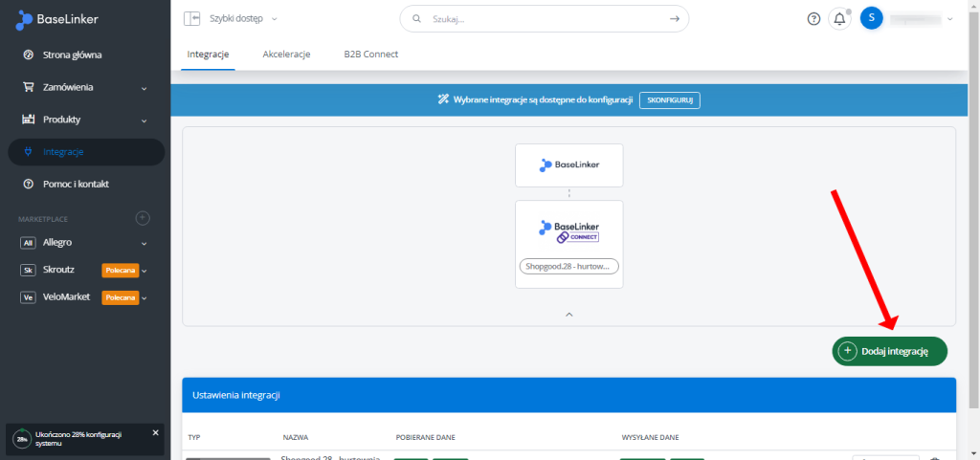Click the Skroutz 'Sk' badge icon
Image resolution: width=980 pixels, height=460 pixels.
tap(28, 271)
